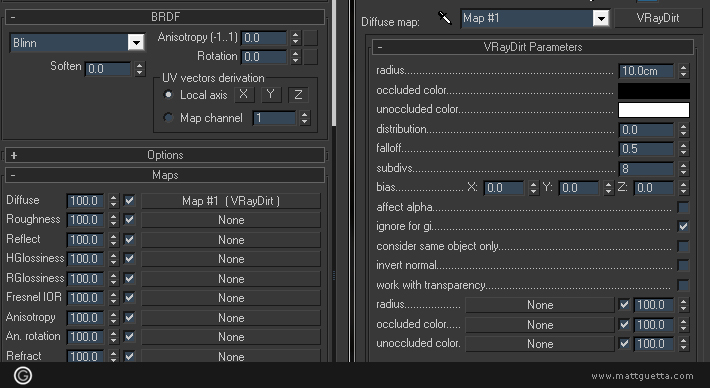Image resolution: width=710 pixels, height=388 pixels.
Task: Click the VRayDirt map type button
Action: click(x=658, y=18)
